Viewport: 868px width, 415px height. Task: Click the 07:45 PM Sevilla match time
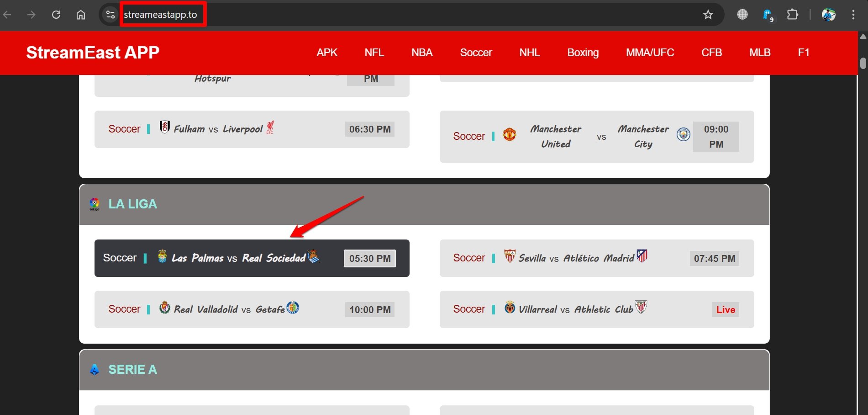click(714, 259)
